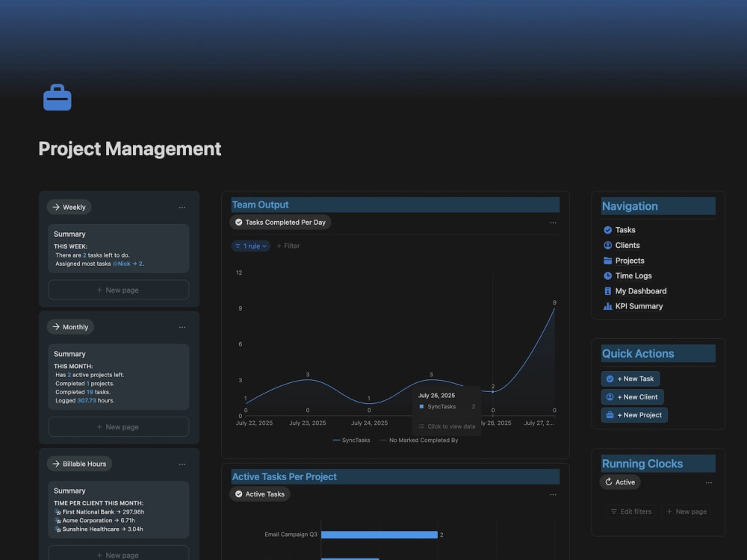Click the Team Output heading
This screenshot has width=747, height=560.
point(260,205)
